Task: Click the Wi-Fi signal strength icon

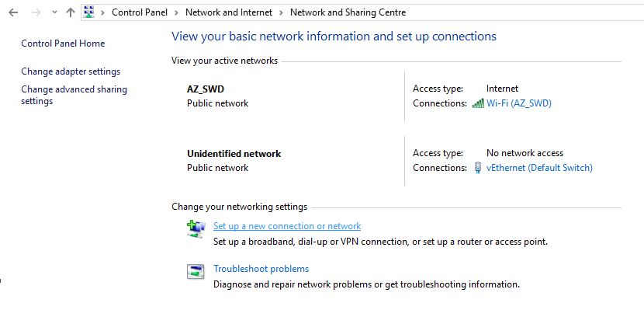Action: (478, 103)
